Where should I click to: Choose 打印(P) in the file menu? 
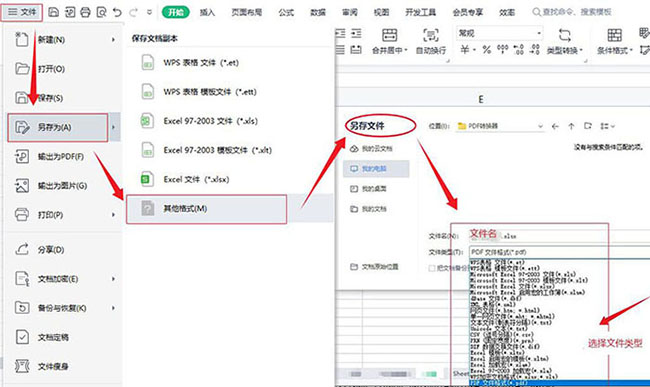(63, 215)
